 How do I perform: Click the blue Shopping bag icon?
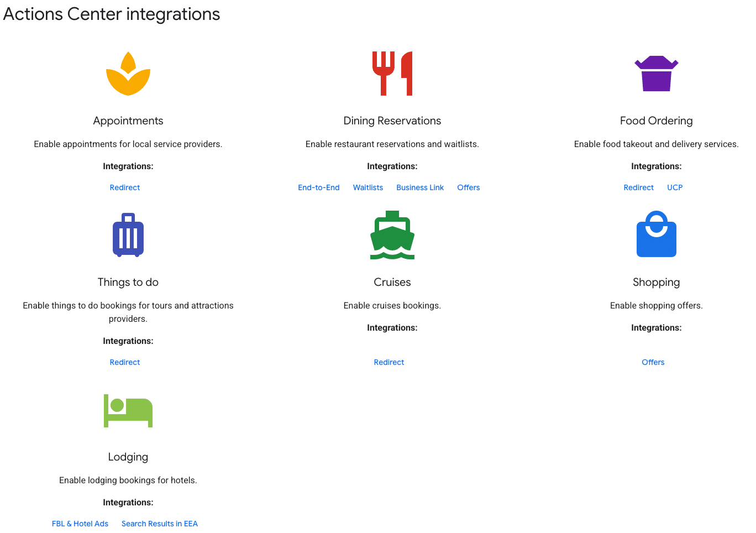point(657,234)
